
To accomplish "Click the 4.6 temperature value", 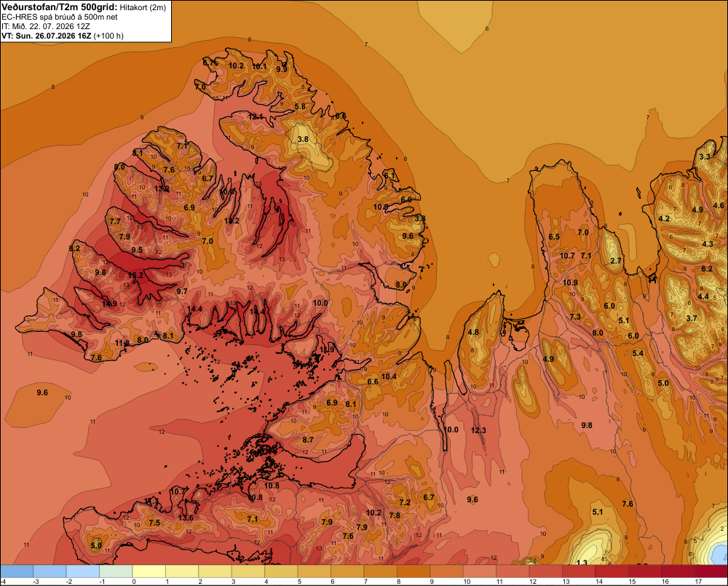I will click(719, 206).
